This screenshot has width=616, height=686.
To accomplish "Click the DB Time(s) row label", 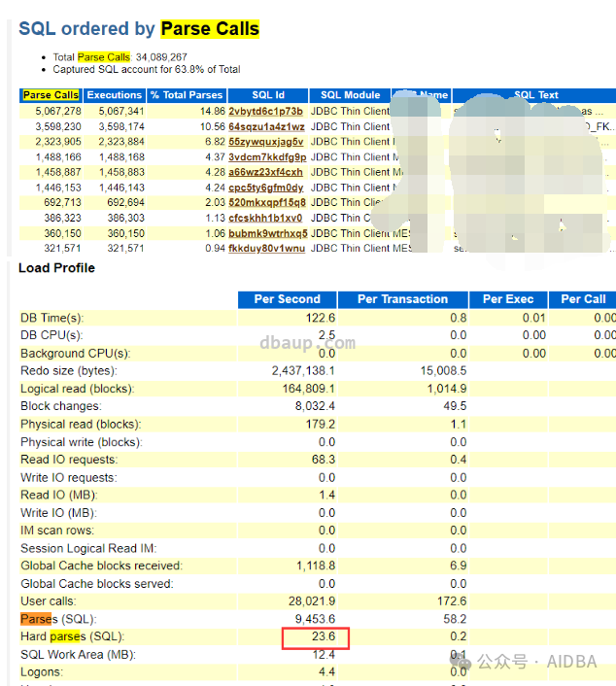I will point(52,318).
